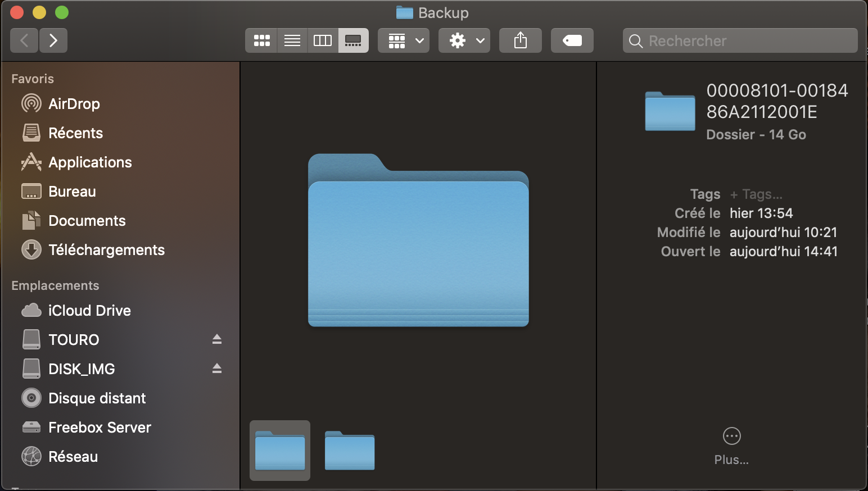Open Réseau network in the sidebar
Image resolution: width=868 pixels, height=491 pixels.
[x=73, y=457]
